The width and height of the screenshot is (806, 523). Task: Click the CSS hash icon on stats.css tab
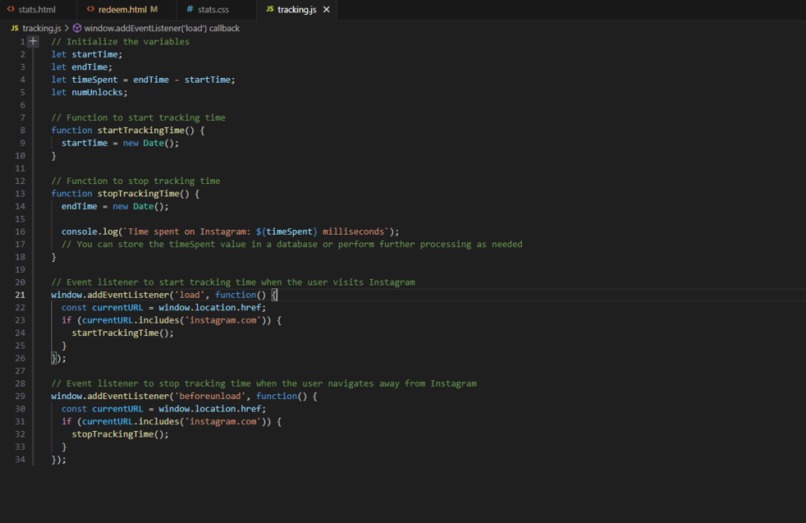click(x=190, y=9)
